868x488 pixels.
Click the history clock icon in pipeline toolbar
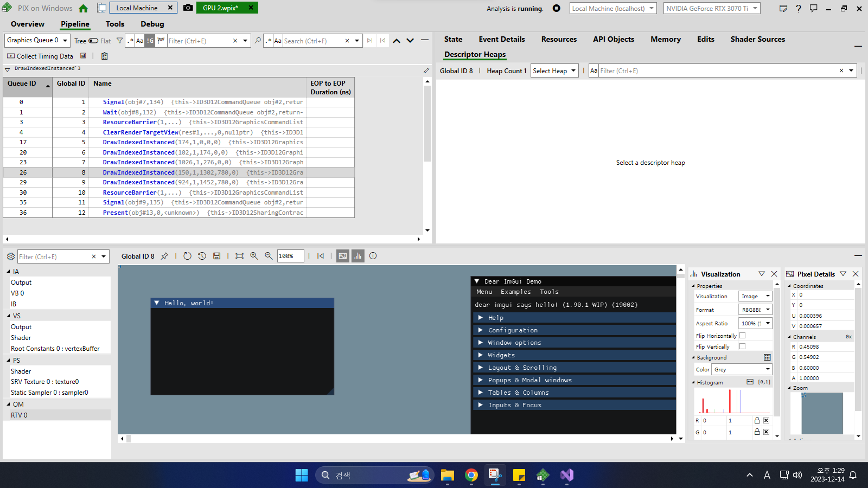point(202,256)
